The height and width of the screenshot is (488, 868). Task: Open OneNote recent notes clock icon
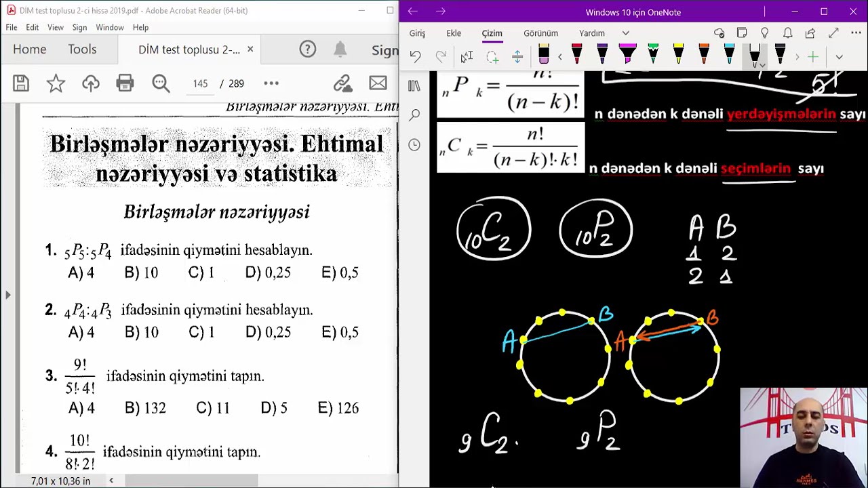point(414,144)
